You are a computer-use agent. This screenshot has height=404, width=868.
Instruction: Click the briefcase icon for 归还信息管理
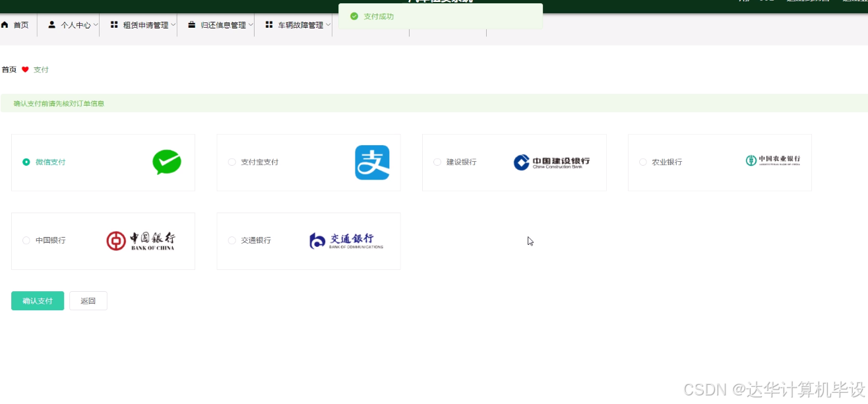[x=192, y=24]
